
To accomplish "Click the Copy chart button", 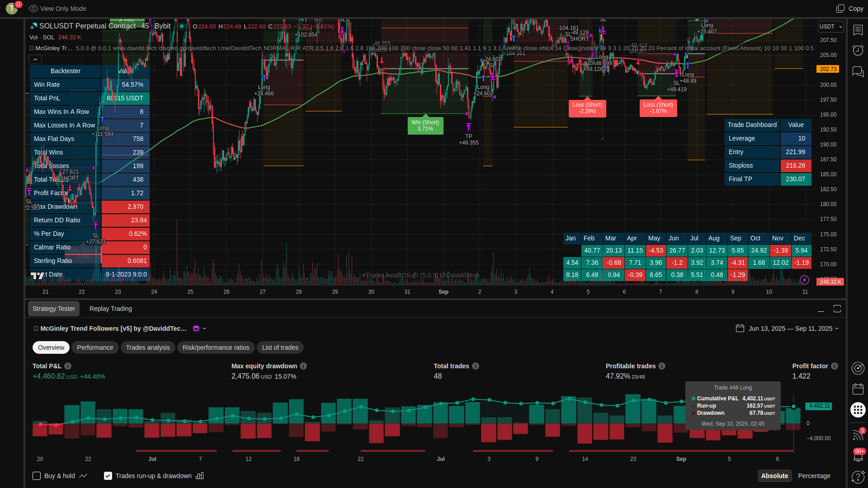I will click(x=850, y=9).
